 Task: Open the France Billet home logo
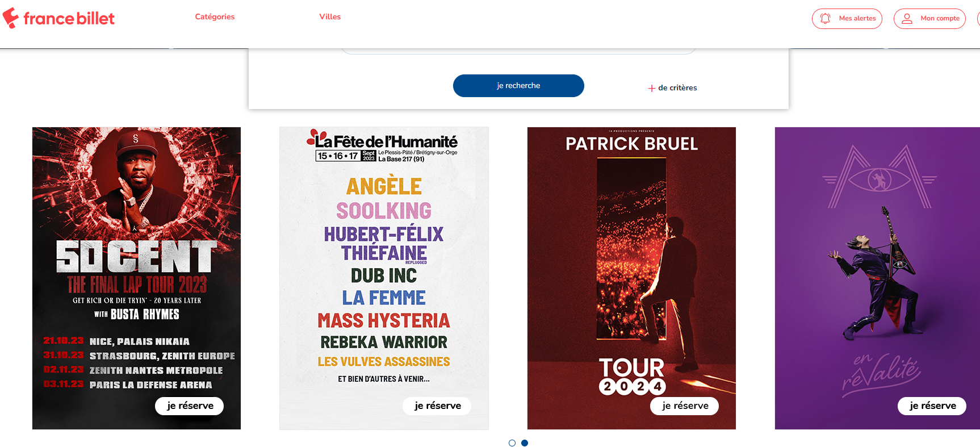[x=58, y=18]
